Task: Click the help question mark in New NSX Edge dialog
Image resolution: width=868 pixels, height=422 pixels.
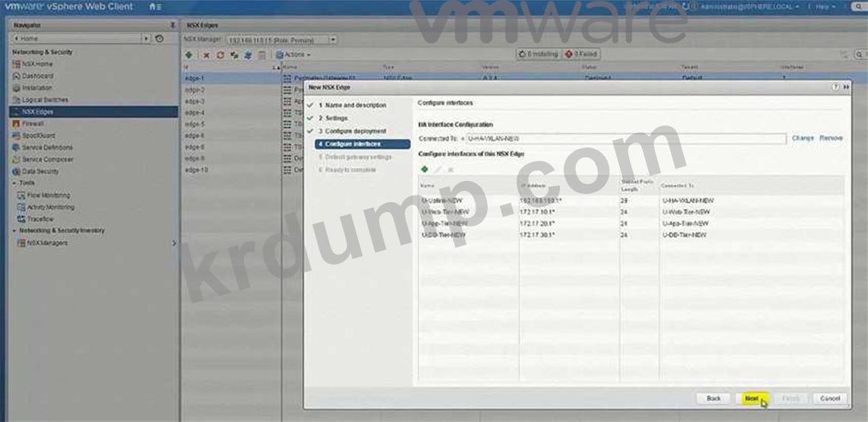Action: click(835, 87)
